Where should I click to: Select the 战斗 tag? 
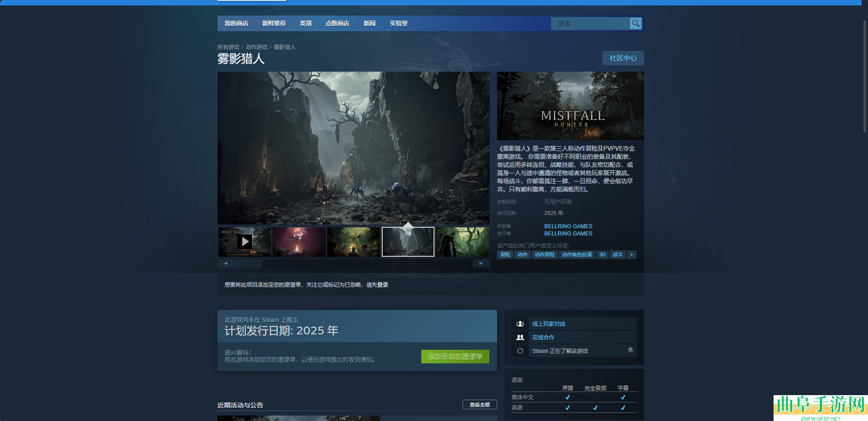coord(618,255)
